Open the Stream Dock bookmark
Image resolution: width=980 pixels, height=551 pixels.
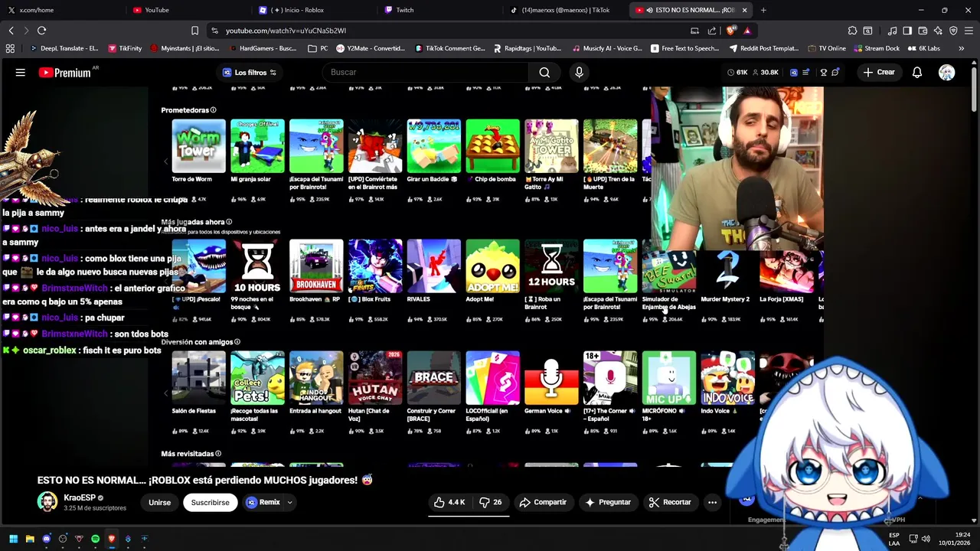point(877,48)
